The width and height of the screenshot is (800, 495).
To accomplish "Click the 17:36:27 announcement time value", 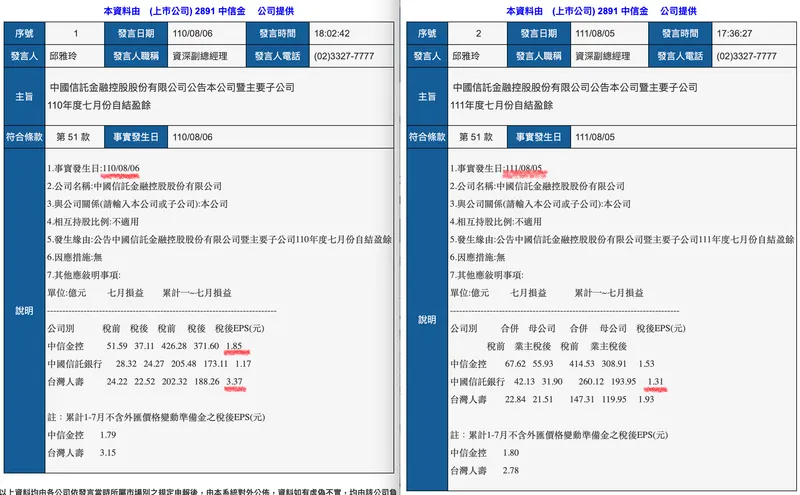I will pyautogui.click(x=734, y=34).
